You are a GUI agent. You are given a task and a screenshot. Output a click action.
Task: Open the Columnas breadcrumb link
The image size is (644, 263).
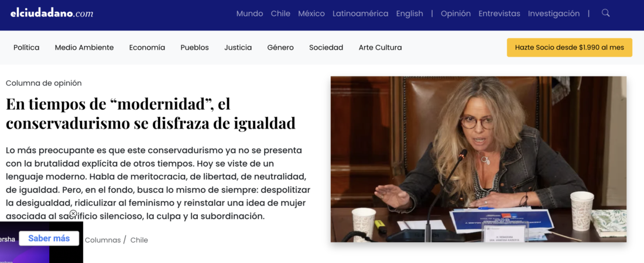[x=102, y=240]
